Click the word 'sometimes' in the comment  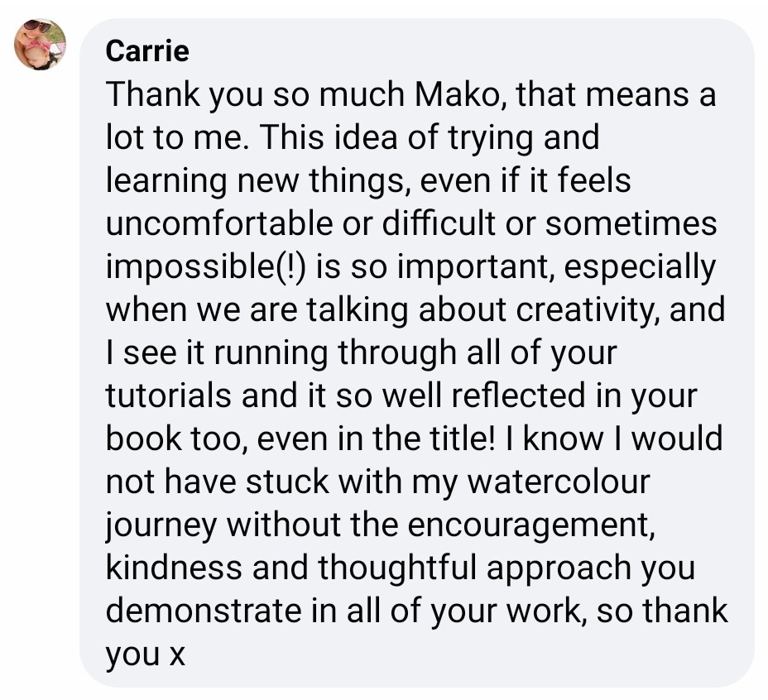tap(631, 224)
